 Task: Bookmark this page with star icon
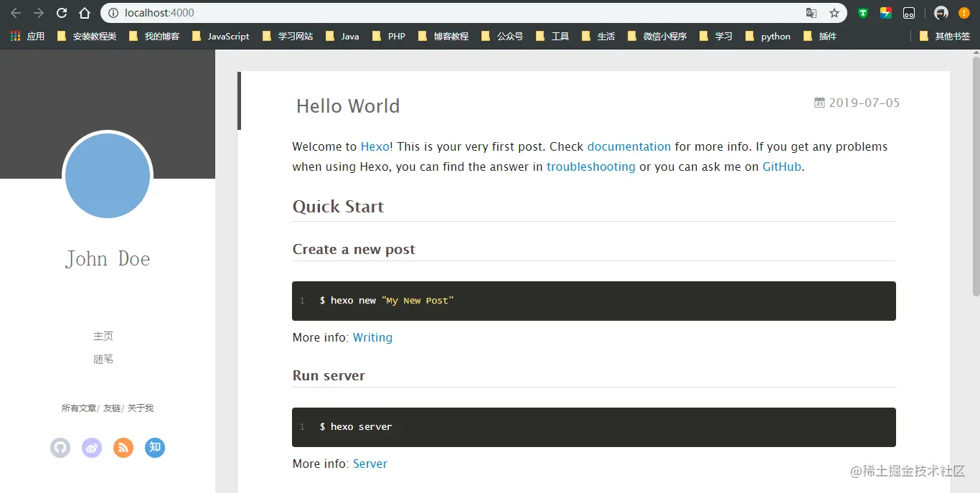point(834,13)
